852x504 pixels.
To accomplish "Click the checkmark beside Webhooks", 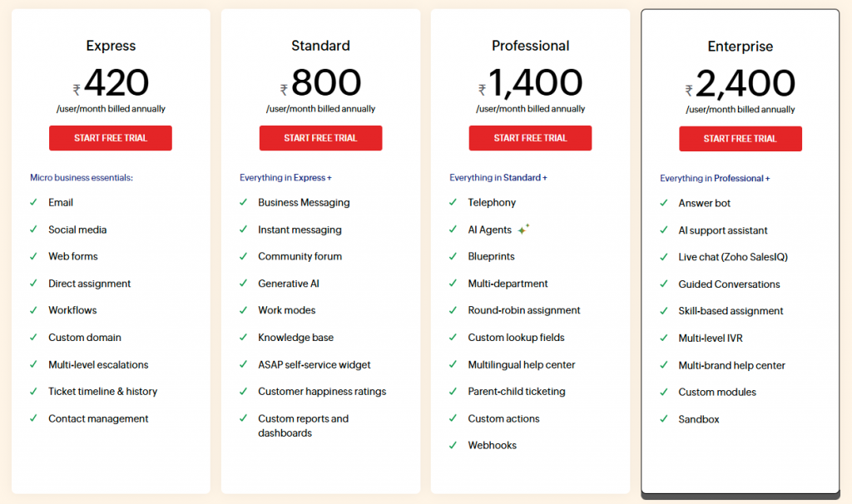I will tap(452, 445).
